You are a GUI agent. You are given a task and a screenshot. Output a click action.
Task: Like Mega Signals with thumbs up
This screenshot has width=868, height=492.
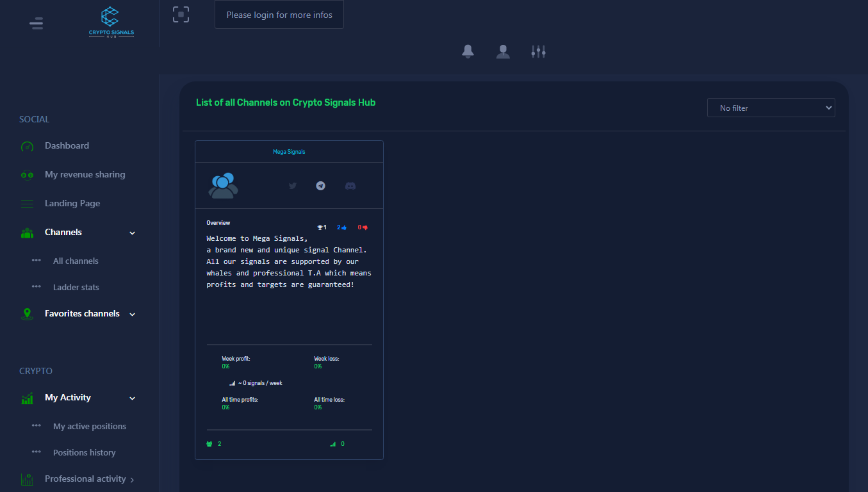click(344, 227)
